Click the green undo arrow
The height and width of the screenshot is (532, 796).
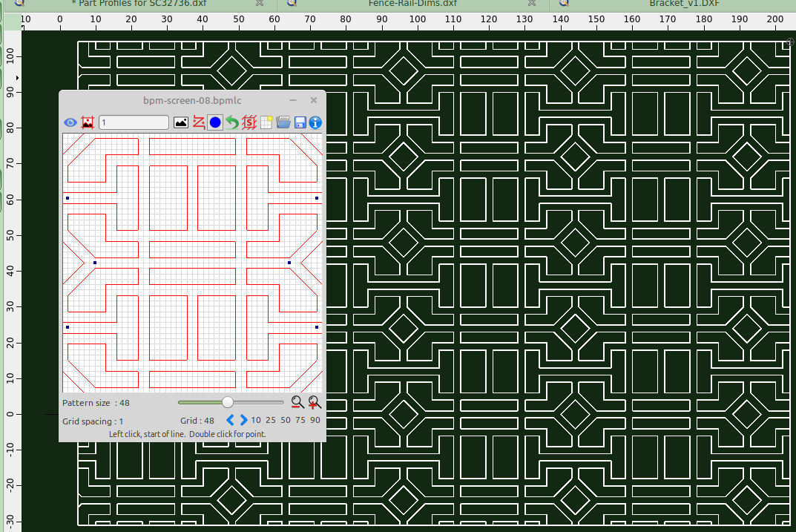(x=232, y=122)
